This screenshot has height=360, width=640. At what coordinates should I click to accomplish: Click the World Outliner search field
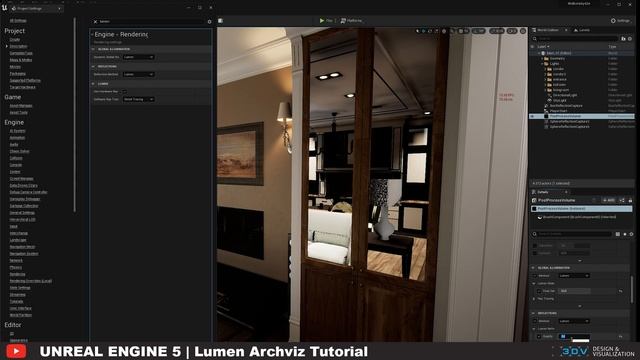(576, 39)
